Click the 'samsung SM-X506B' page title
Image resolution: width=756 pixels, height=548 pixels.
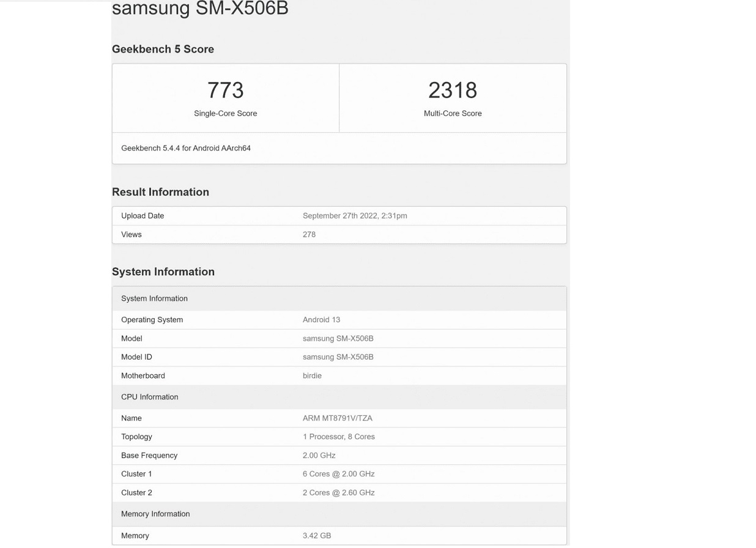click(x=200, y=9)
